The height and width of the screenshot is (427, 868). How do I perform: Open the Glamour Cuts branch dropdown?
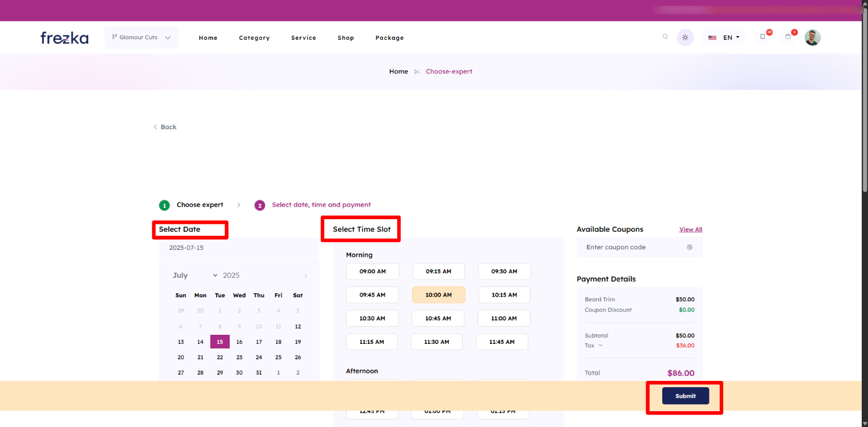141,38
